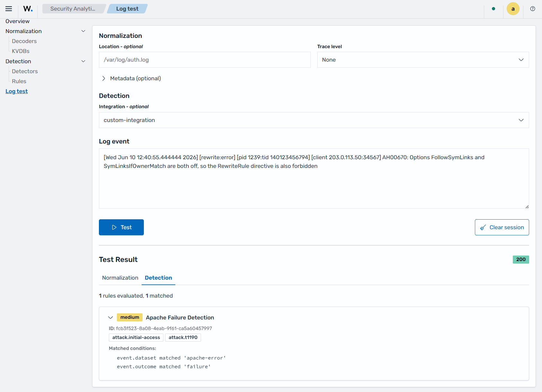The height and width of the screenshot is (392, 542).
Task: Open the Log test sidebar link
Action: [17, 91]
